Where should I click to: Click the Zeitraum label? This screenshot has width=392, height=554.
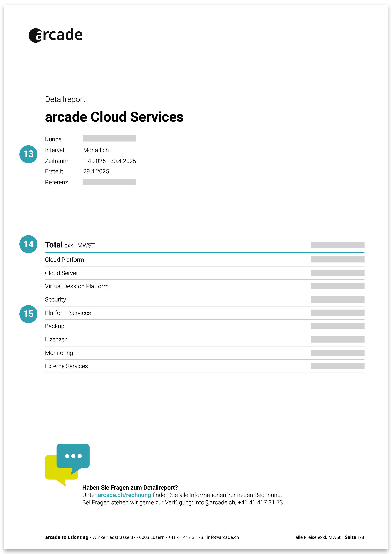(57, 161)
